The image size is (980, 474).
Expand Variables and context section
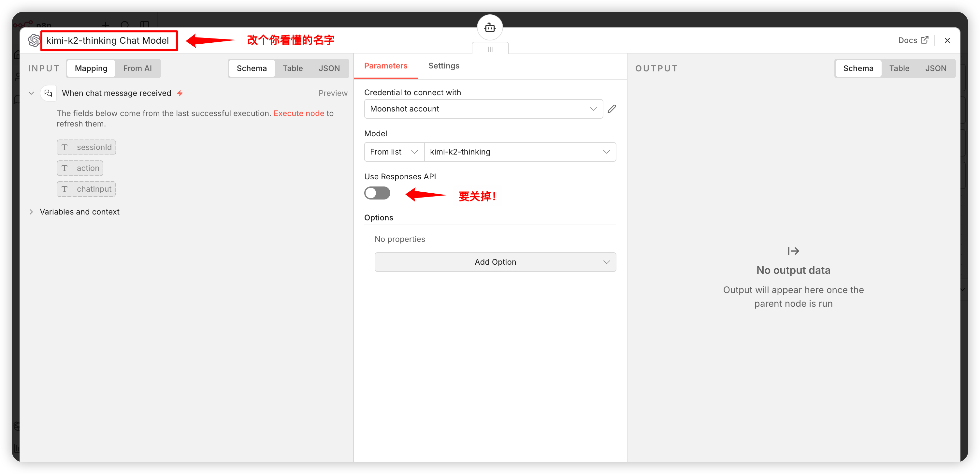click(x=79, y=212)
